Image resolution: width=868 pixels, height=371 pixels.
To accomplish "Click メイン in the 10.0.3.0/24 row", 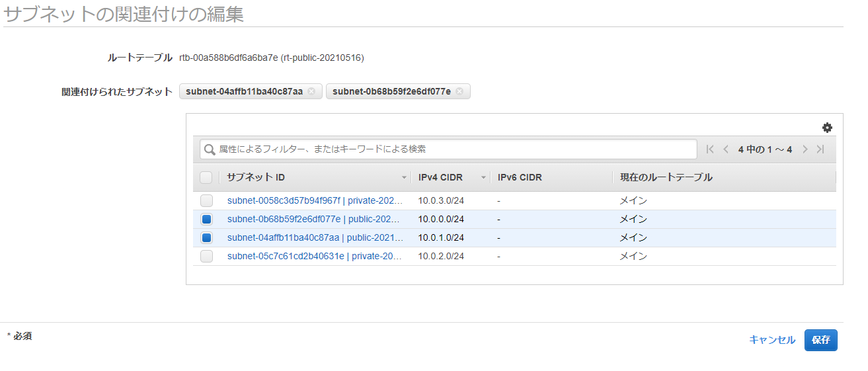I will [633, 200].
